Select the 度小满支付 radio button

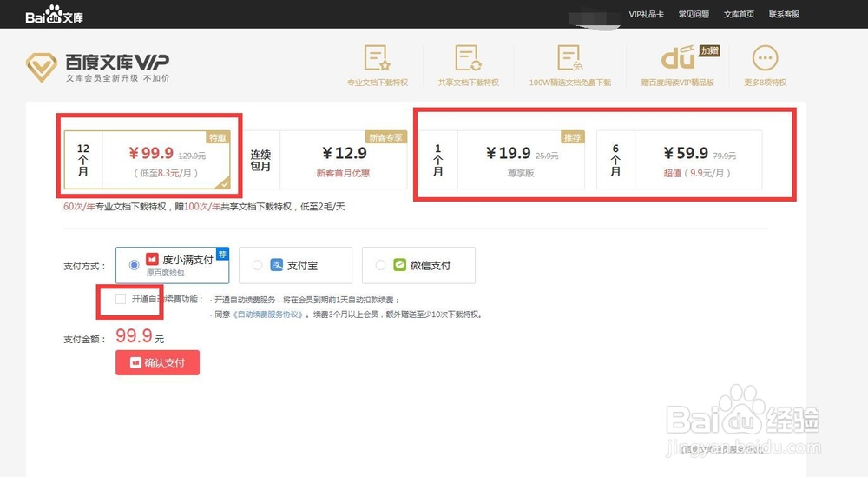[x=134, y=265]
